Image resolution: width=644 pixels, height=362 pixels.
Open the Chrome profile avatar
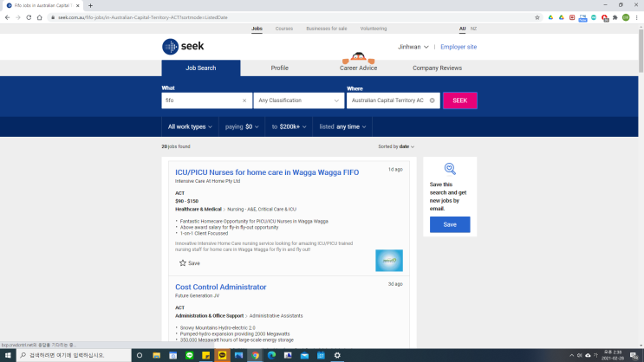tap(626, 17)
